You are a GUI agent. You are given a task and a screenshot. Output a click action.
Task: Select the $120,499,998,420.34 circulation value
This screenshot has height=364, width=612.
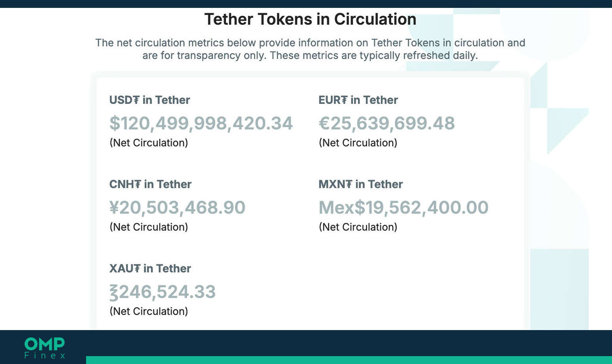click(201, 123)
